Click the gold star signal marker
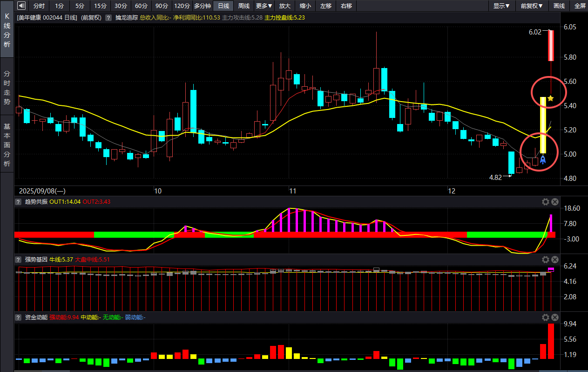Screen dimensions: 588x372 tap(550, 98)
